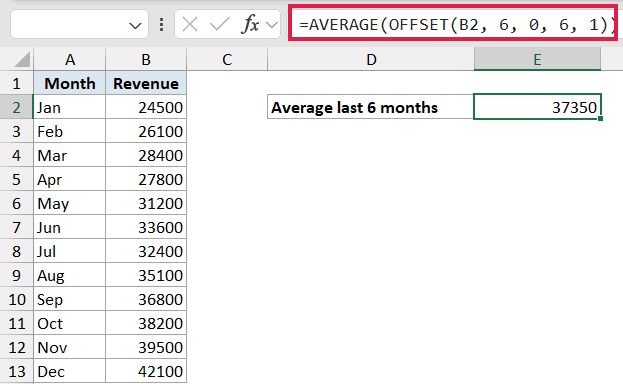Select column A header
Image resolution: width=623 pixels, height=384 pixels.
point(70,59)
